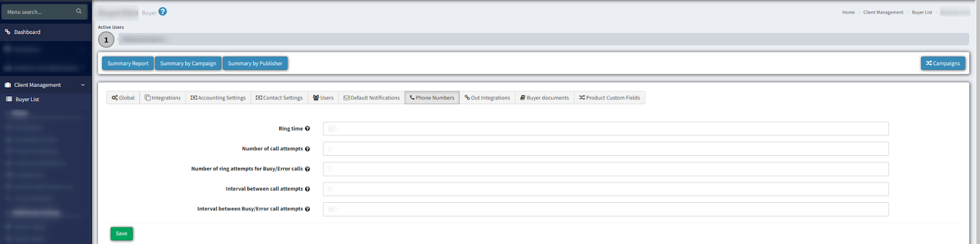Viewport: 980px width, 244px height.
Task: Open Dashboard in the sidebar
Action: pos(45,32)
